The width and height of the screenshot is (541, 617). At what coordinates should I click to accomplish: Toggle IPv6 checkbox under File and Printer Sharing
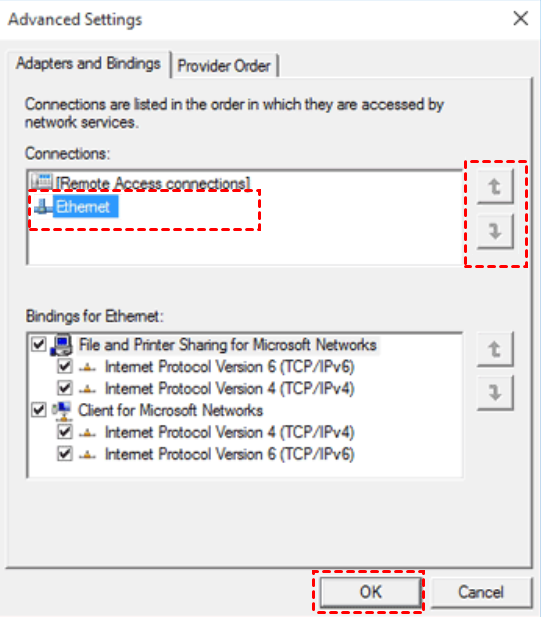(65, 367)
